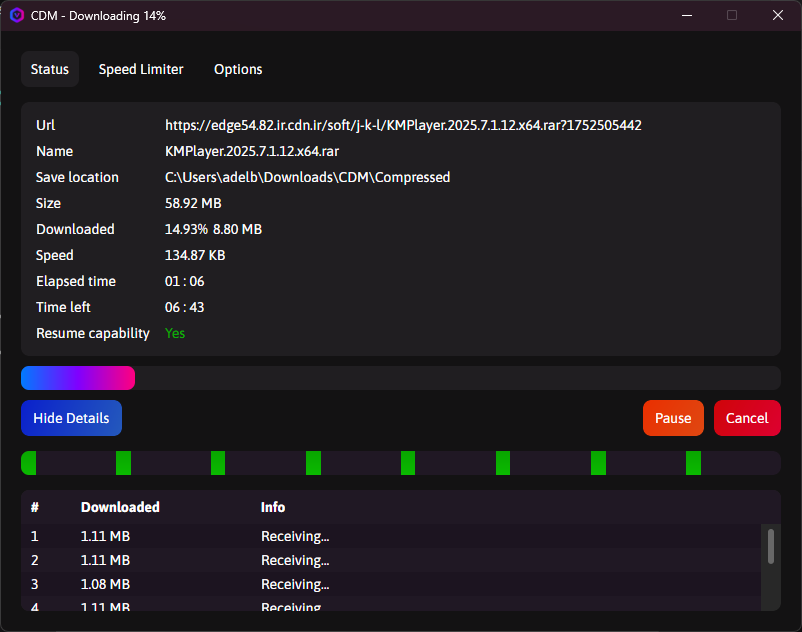Image resolution: width=802 pixels, height=632 pixels.
Task: Click the download URL text
Action: [x=403, y=125]
